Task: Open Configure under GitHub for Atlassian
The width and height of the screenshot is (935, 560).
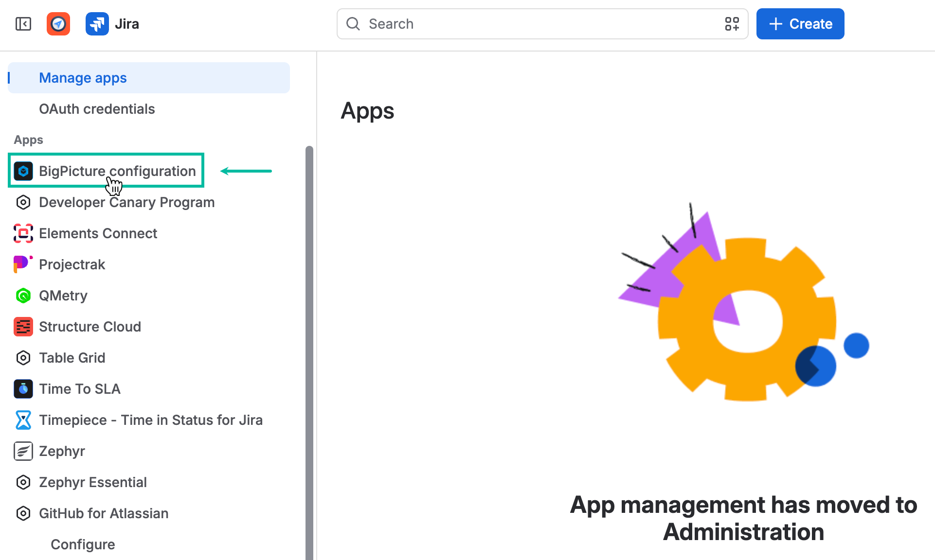Action: tap(83, 544)
